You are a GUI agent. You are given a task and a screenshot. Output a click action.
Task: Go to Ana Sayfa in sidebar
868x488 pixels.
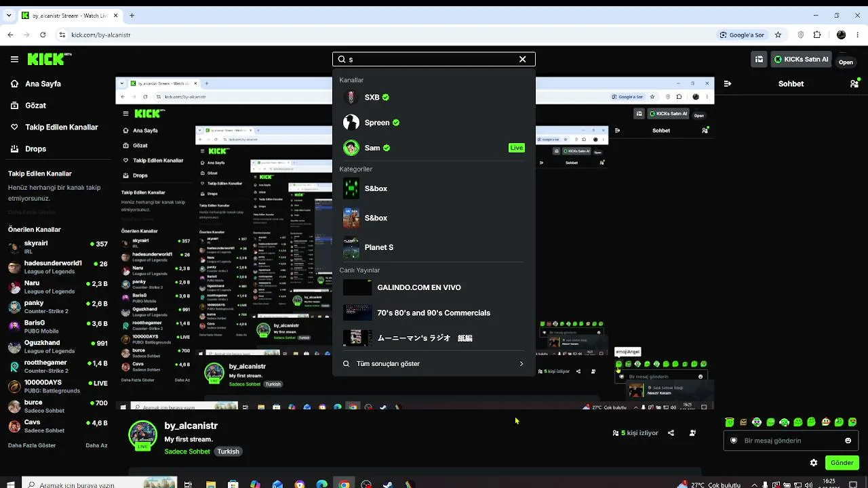point(43,84)
